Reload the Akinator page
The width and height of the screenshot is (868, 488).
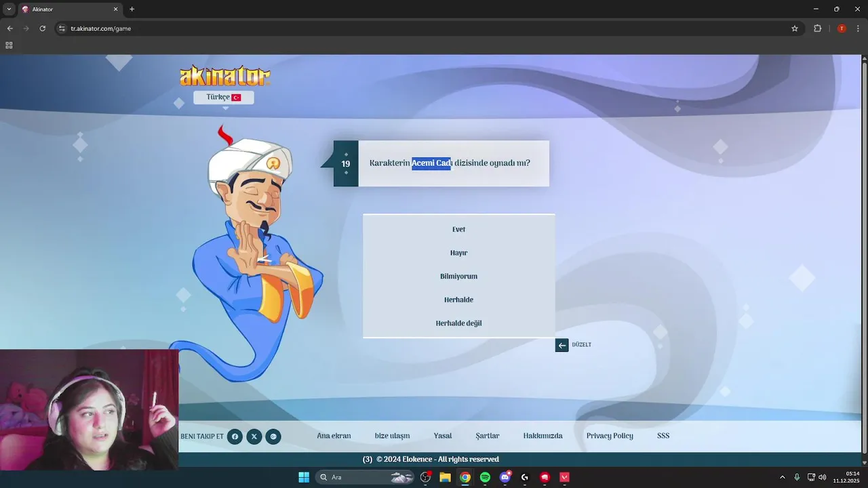point(42,28)
